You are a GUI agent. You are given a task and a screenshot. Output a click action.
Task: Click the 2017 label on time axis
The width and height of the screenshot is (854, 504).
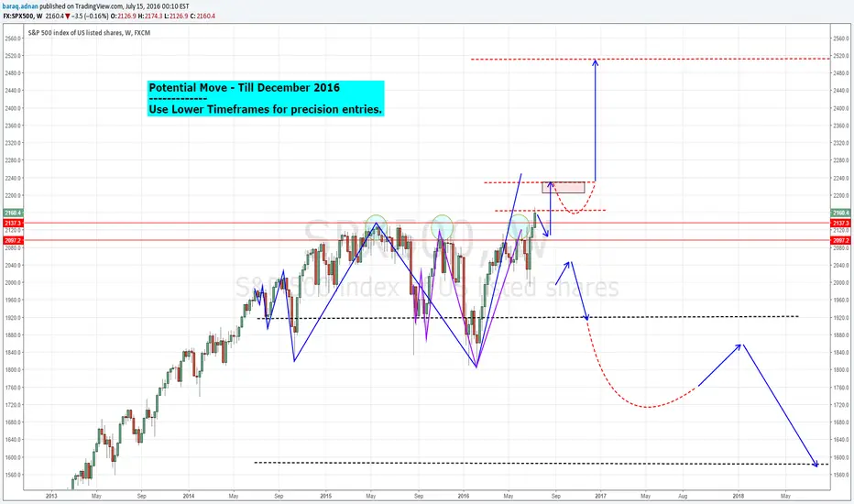(601, 496)
